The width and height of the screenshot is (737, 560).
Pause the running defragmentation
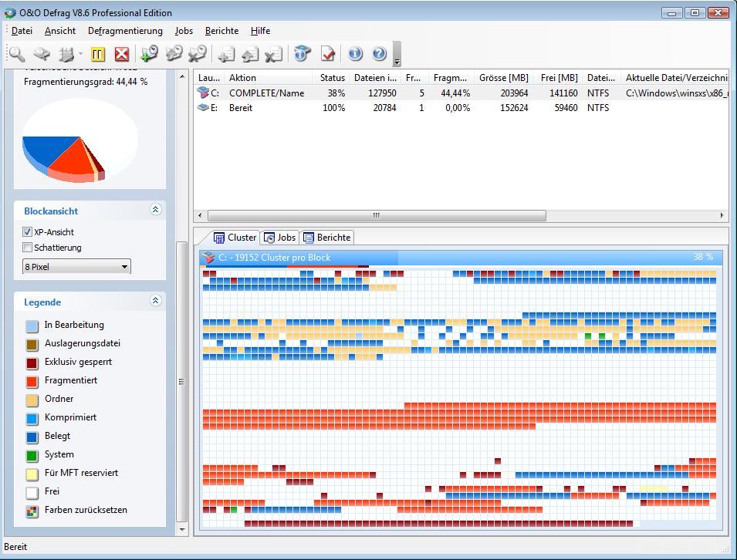(x=97, y=54)
